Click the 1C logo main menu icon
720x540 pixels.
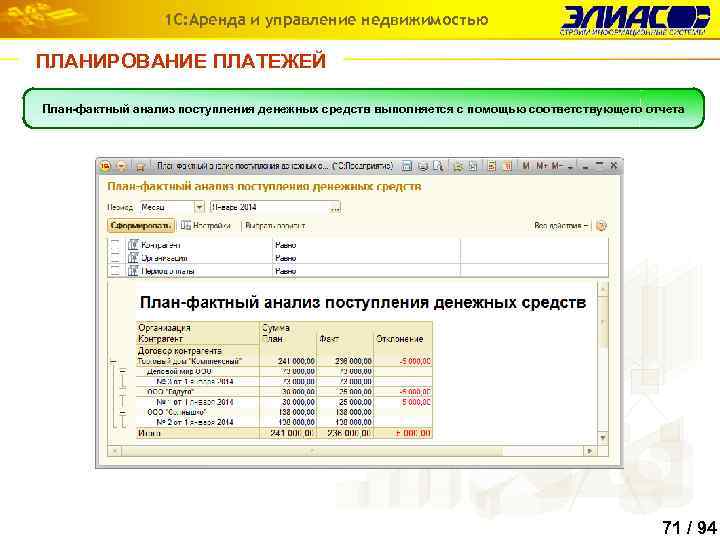click(106, 166)
